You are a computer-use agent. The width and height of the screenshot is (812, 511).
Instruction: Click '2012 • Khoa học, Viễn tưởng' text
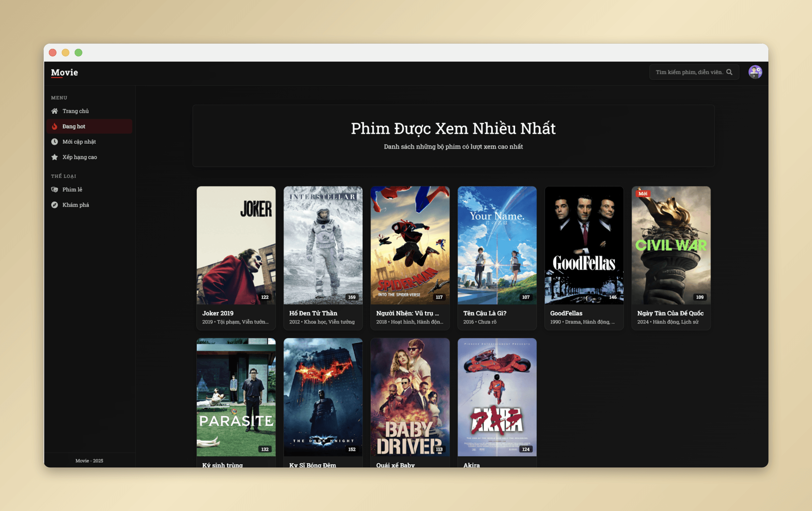pyautogui.click(x=322, y=322)
